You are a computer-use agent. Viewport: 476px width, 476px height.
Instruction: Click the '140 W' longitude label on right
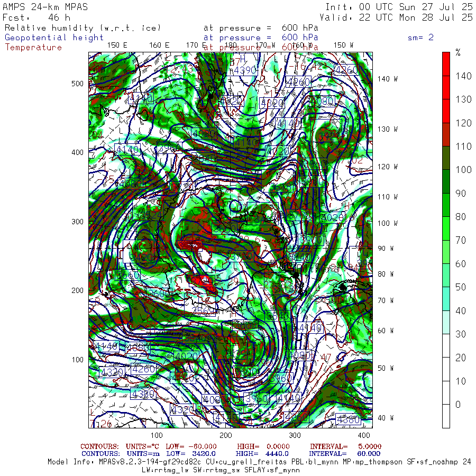387,79
